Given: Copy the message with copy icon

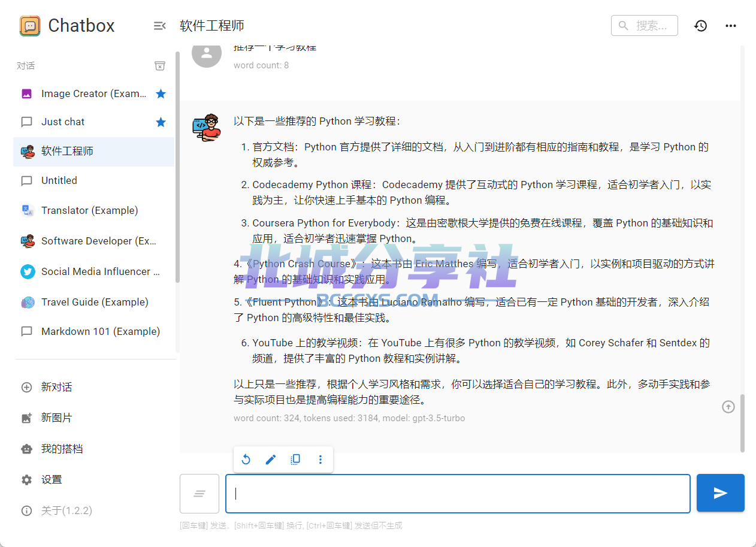Looking at the screenshot, I should click(x=295, y=460).
